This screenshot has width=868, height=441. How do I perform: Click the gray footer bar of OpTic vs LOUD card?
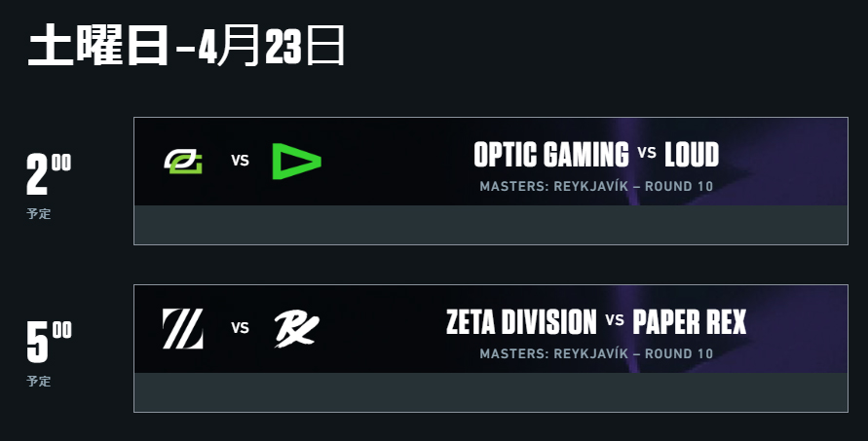click(x=491, y=225)
